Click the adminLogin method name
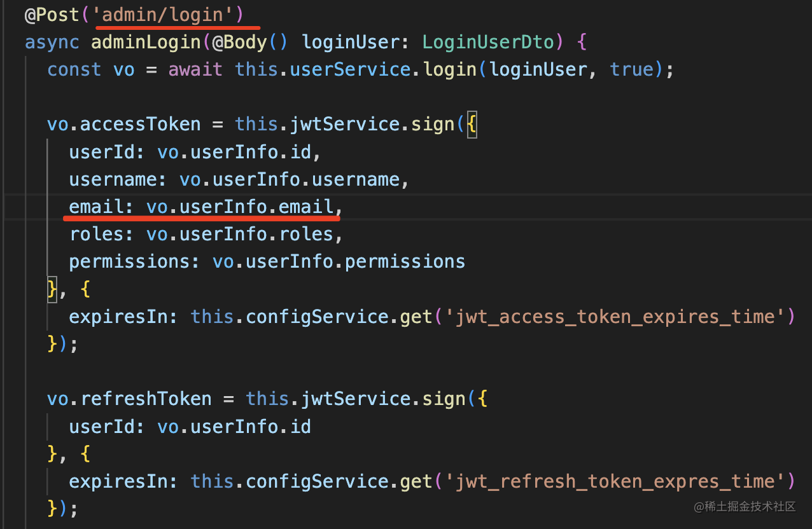 [146, 42]
